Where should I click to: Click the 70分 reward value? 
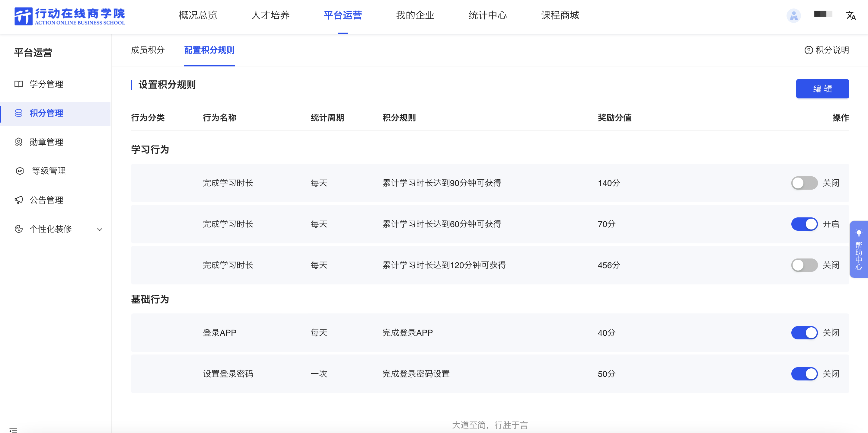pyautogui.click(x=606, y=224)
